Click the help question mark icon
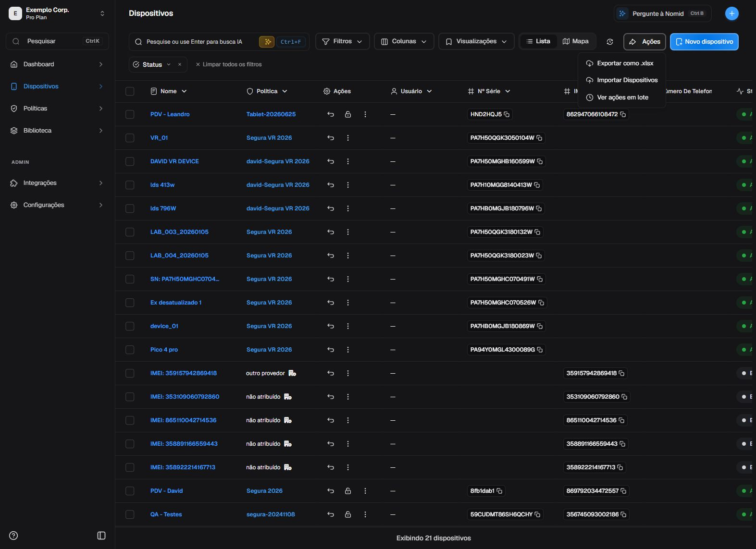 (x=13, y=536)
